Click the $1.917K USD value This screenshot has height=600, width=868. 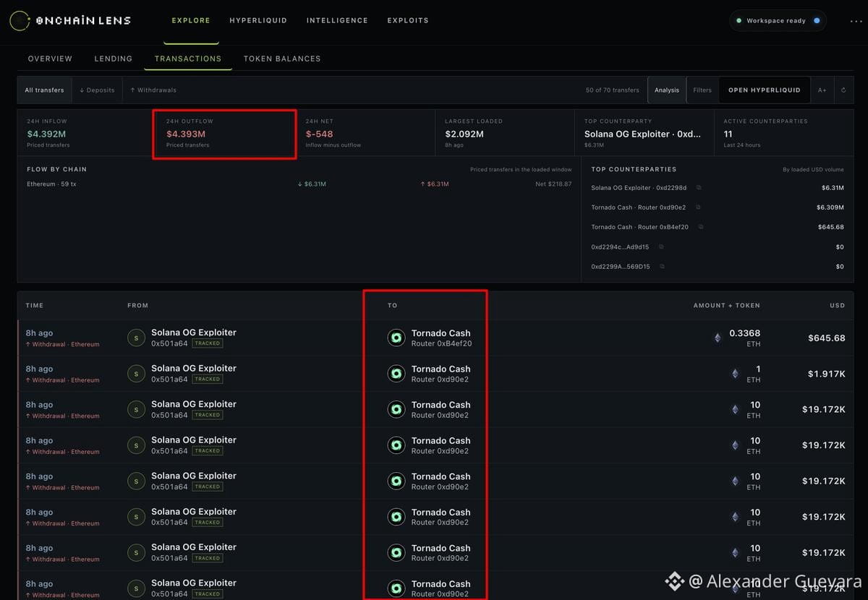(828, 374)
